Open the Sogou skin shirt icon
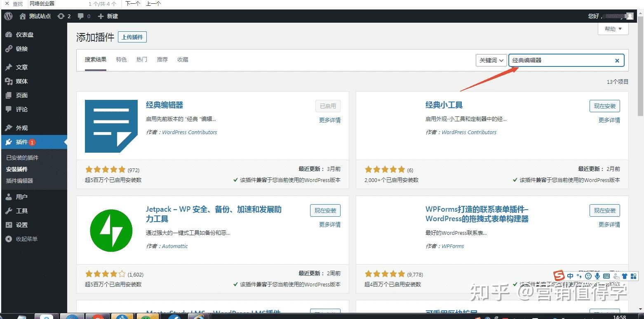Screen dimensions: 644x319 click(x=625, y=276)
